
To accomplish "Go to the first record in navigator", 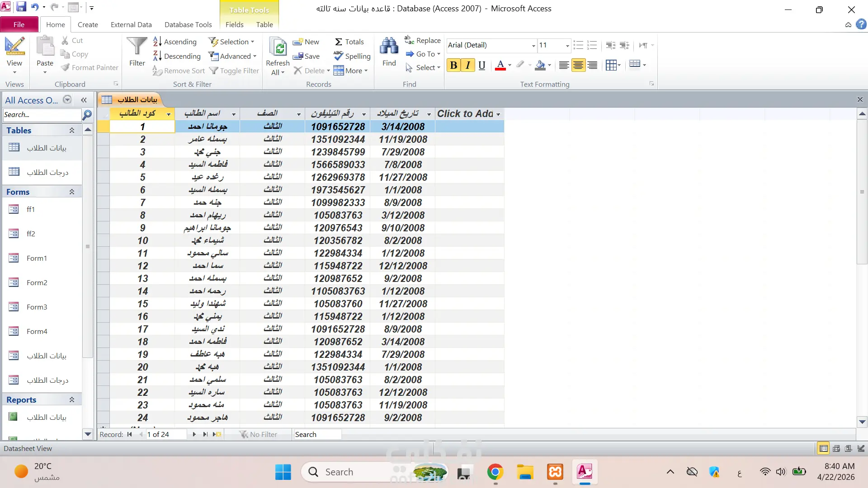I will (130, 434).
